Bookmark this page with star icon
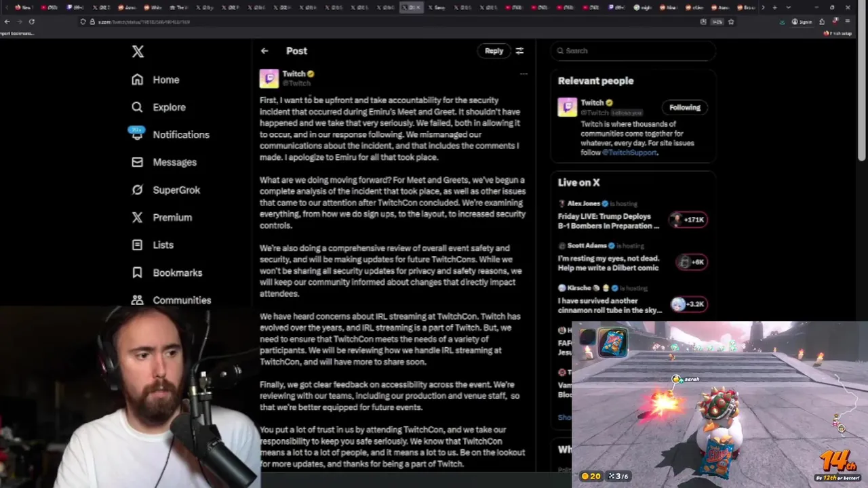Screen dimensions: 868x488 (x=731, y=22)
